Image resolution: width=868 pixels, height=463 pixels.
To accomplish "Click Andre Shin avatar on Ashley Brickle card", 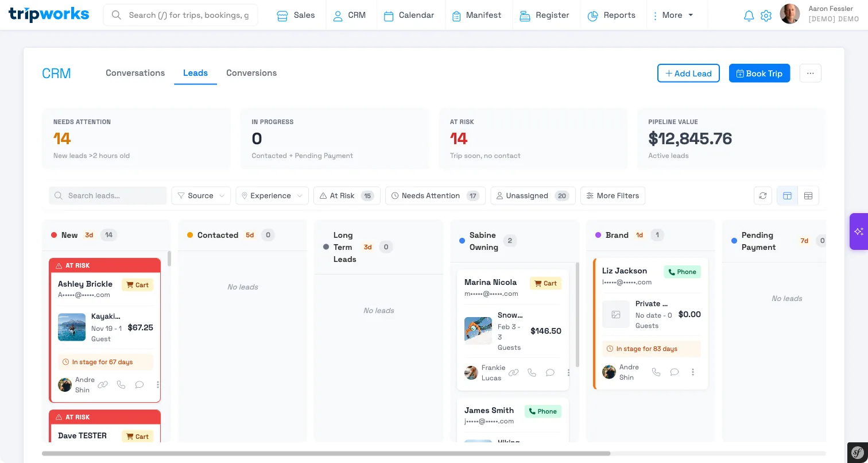I will tap(65, 385).
